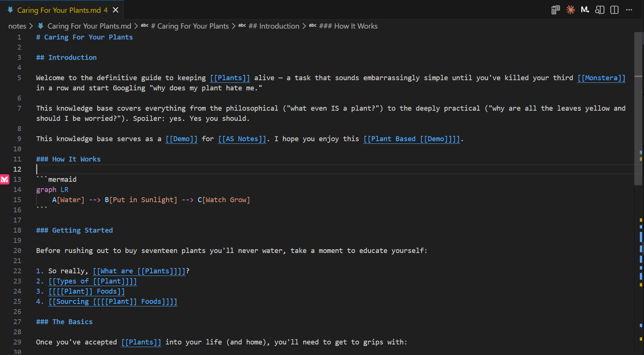
Task: Click the How It Works breadcrumb entry
Action: click(348, 26)
